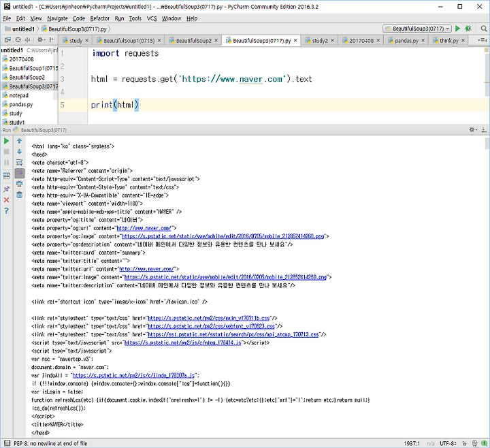
Task: Open the Navigate menu
Action: 57,18
